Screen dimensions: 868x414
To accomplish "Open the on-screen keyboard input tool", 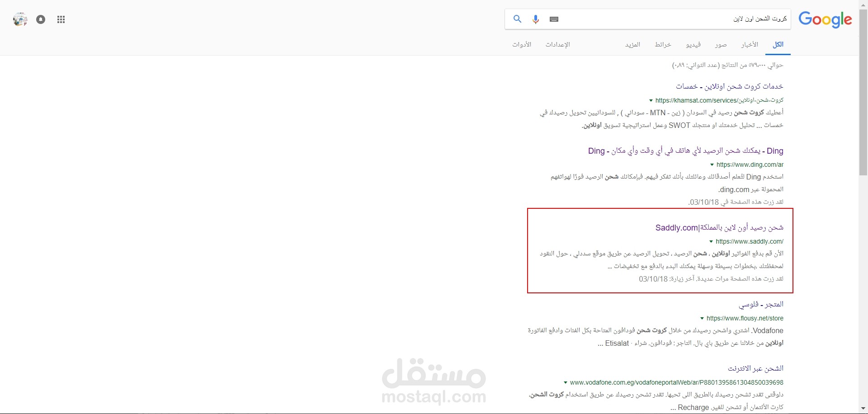I will pyautogui.click(x=554, y=19).
